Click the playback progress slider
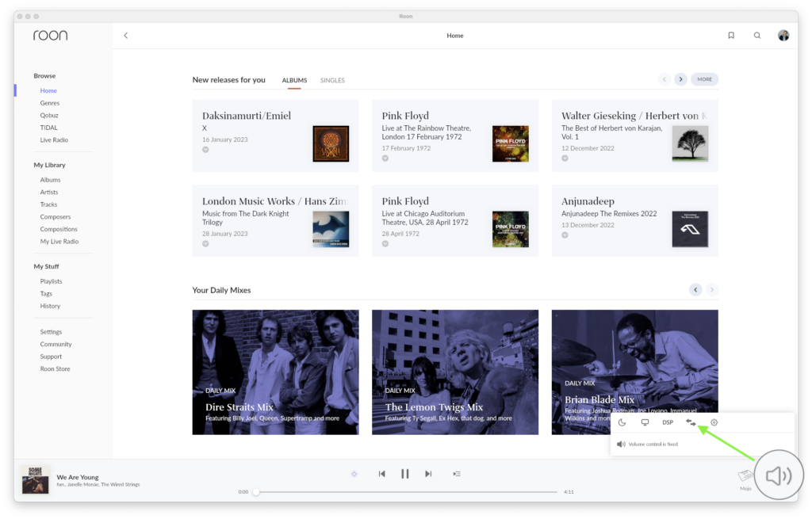Viewport: 812px width, 519px height. (407, 492)
